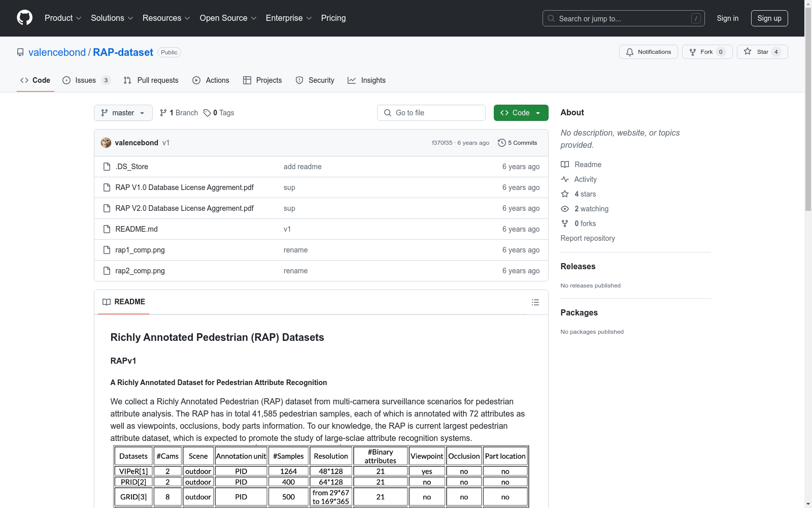Click the Activity pulse icon
The image size is (812, 508).
click(565, 179)
